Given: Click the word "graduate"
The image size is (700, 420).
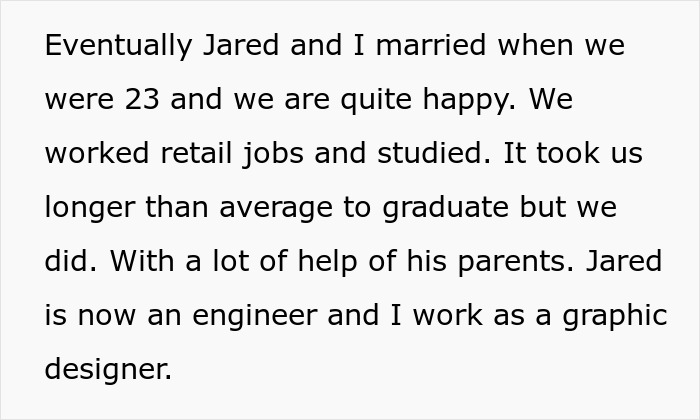Looking at the screenshot, I should click(x=446, y=208).
